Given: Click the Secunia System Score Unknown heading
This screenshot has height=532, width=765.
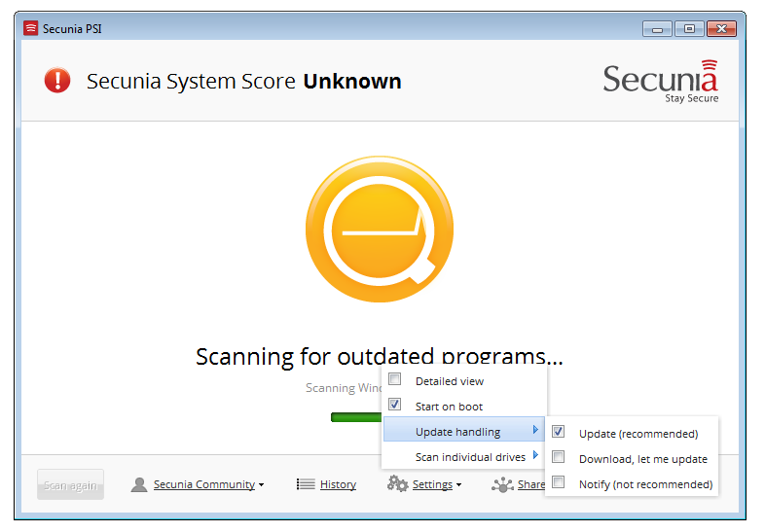Looking at the screenshot, I should coord(244,81).
